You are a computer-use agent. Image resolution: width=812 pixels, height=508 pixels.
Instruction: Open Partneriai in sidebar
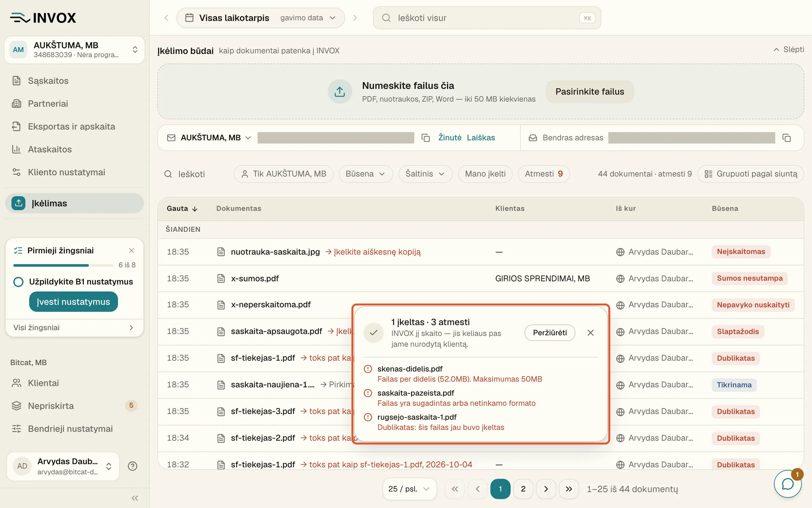75,104
